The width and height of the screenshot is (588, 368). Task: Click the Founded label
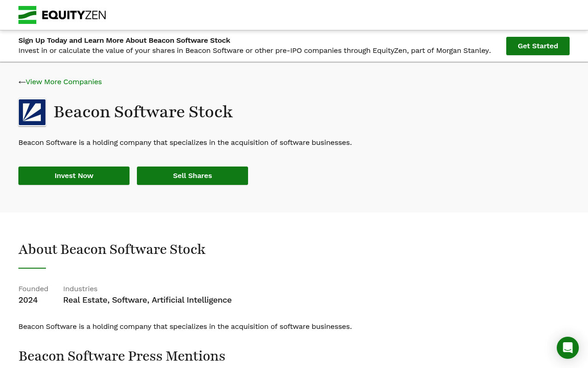pos(33,289)
